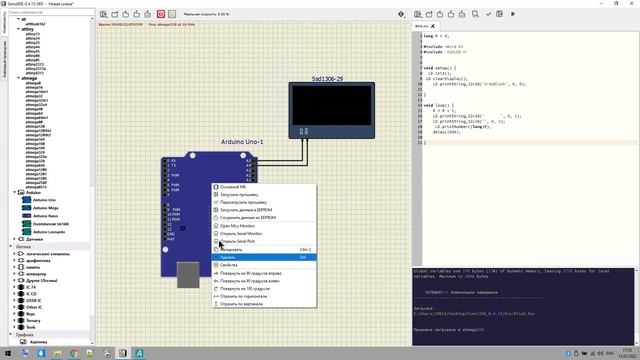Collapse the Arduino tree group
The image size is (640, 360).
click(x=15, y=192)
